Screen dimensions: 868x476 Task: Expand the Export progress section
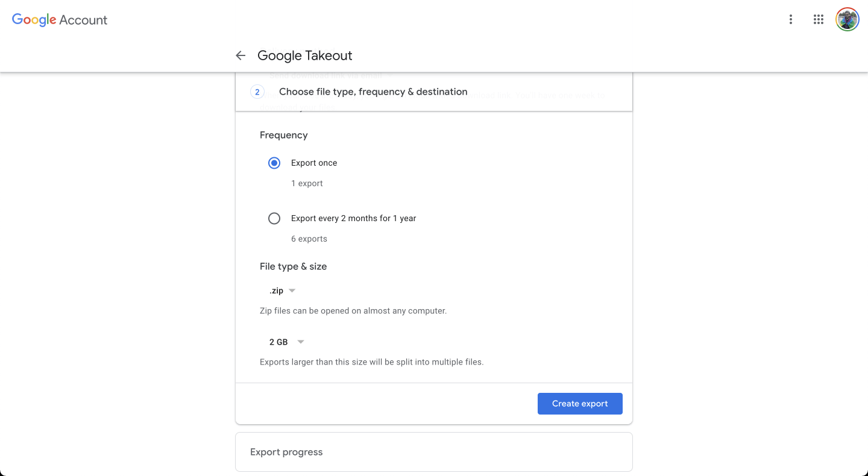click(x=433, y=451)
